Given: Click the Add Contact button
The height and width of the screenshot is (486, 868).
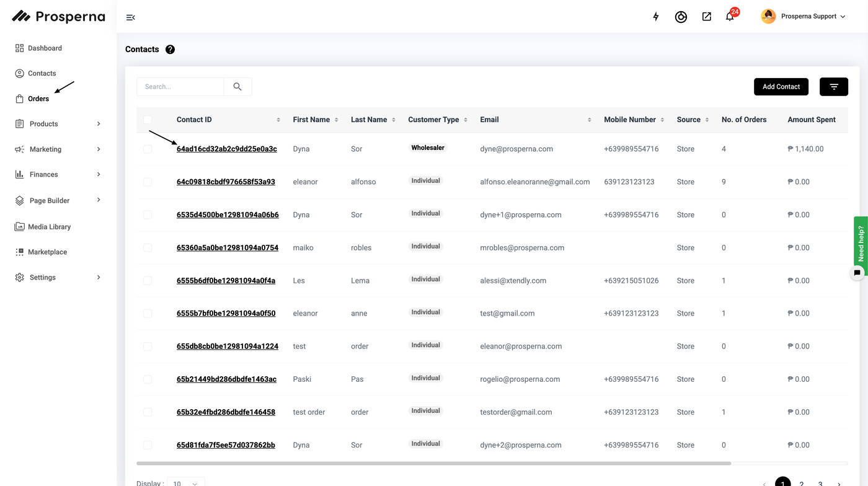Looking at the screenshot, I should pyautogui.click(x=781, y=87).
